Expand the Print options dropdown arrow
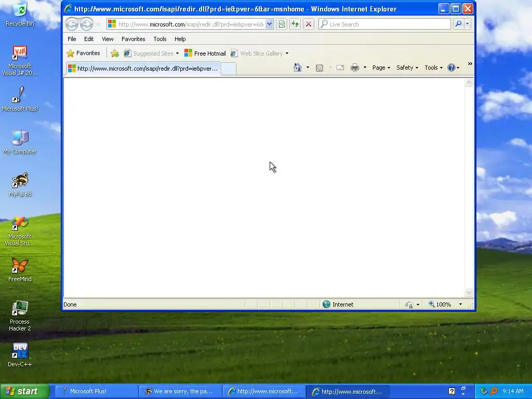Screen dimensions: 532x399 point(365,68)
